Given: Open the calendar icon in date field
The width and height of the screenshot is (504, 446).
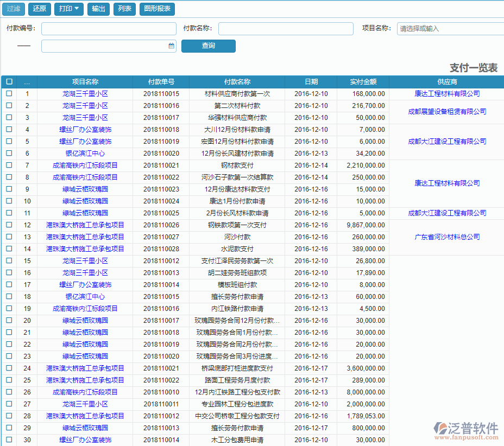Looking at the screenshot, I should (171, 46).
